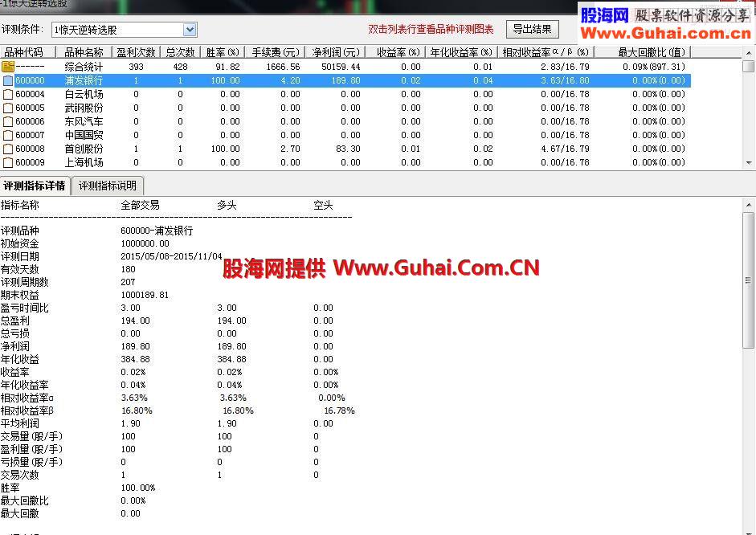This screenshot has height=535, width=756.
Task: Click the 全部交易 column heading
Action: pos(140,206)
